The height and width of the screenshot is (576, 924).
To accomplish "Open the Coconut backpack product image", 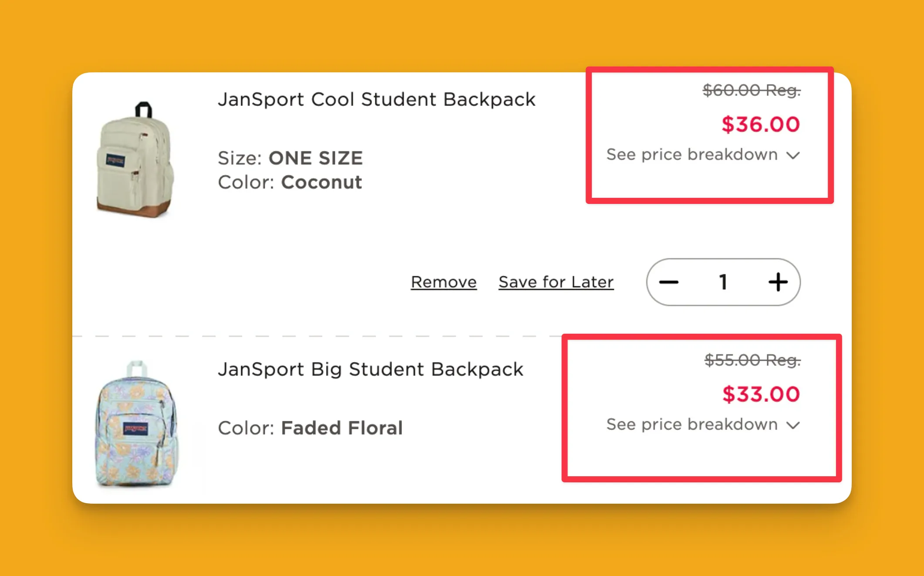I will click(x=135, y=160).
